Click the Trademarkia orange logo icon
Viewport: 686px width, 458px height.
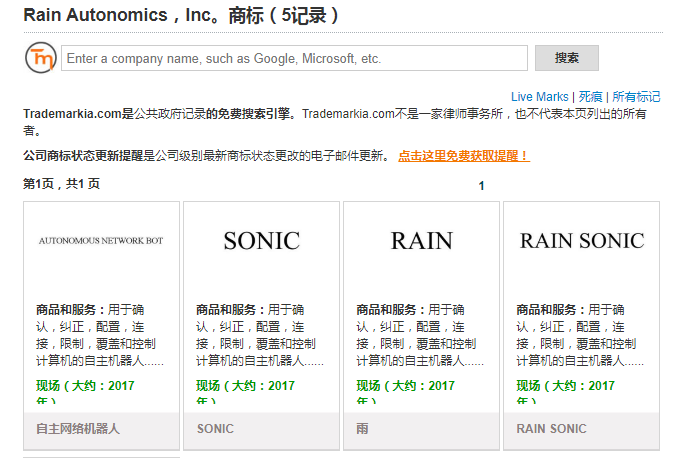pyautogui.click(x=41, y=58)
